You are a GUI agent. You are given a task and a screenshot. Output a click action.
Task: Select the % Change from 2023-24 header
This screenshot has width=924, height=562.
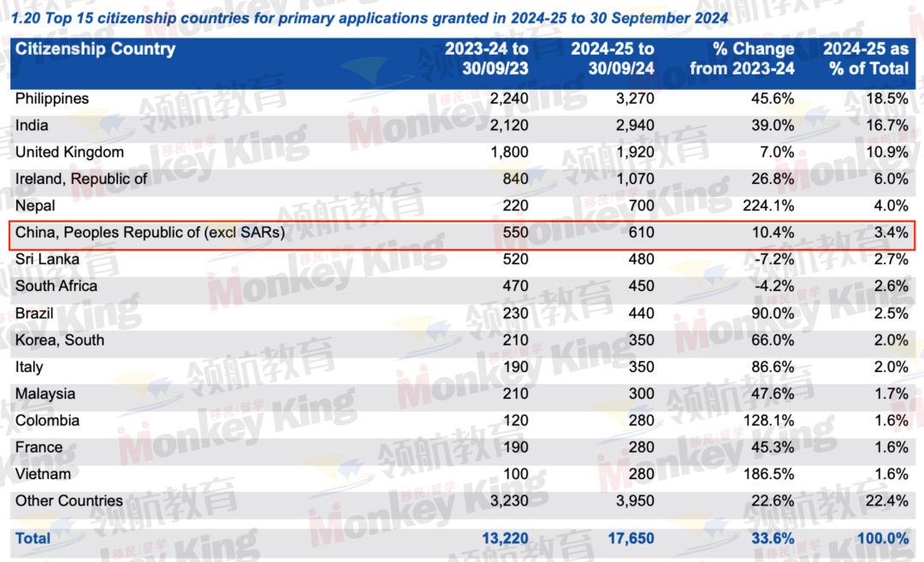click(x=742, y=59)
